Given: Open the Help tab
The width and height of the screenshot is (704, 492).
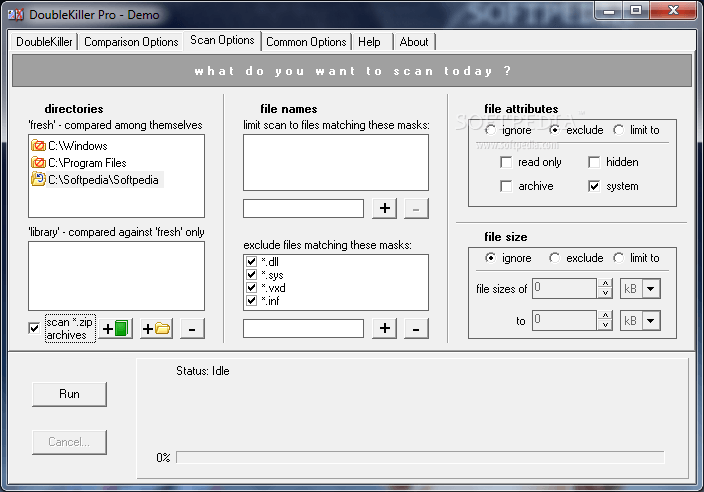Looking at the screenshot, I should (369, 42).
